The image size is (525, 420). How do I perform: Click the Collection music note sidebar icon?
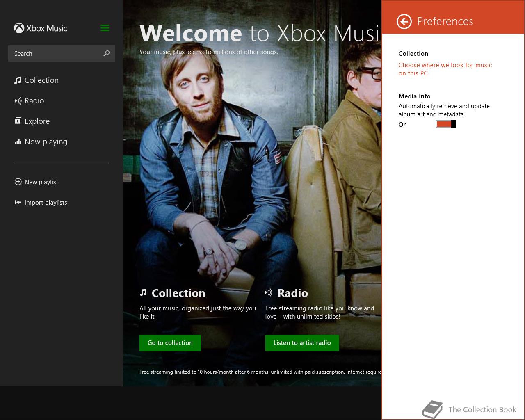click(x=18, y=80)
